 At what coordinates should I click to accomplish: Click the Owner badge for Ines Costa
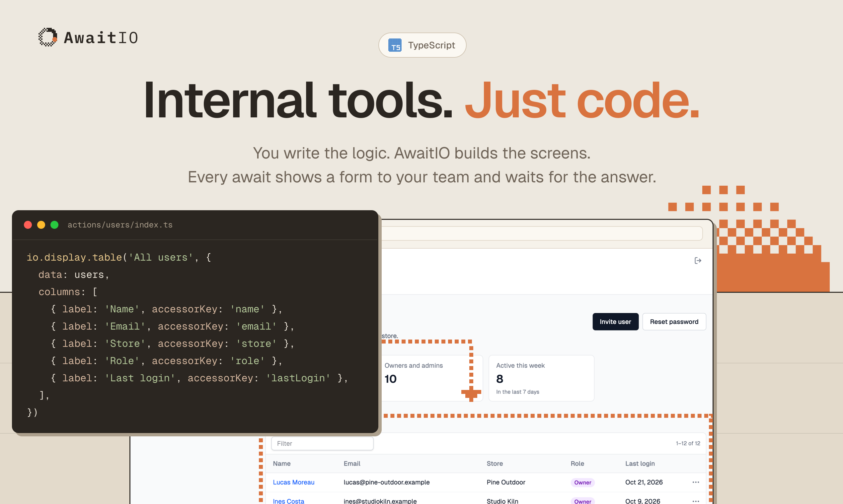pyautogui.click(x=582, y=501)
